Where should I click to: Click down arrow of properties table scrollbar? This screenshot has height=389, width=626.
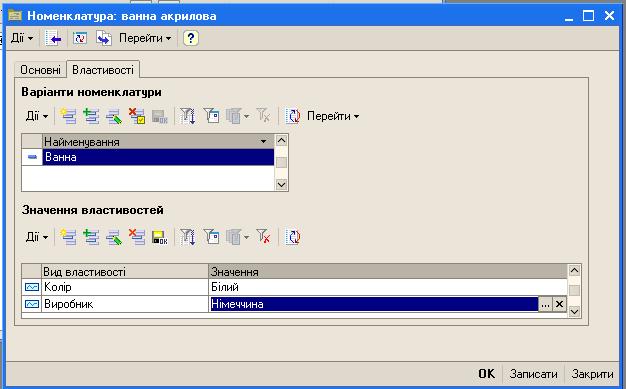(574, 311)
